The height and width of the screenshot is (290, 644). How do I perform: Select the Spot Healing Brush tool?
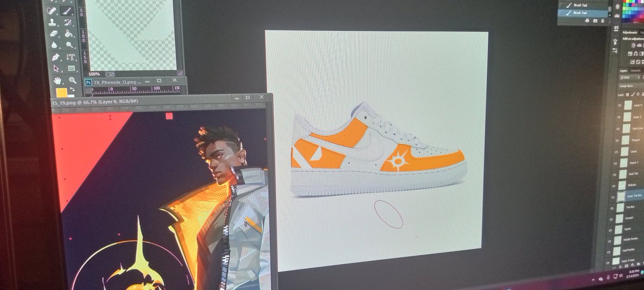coord(52,10)
